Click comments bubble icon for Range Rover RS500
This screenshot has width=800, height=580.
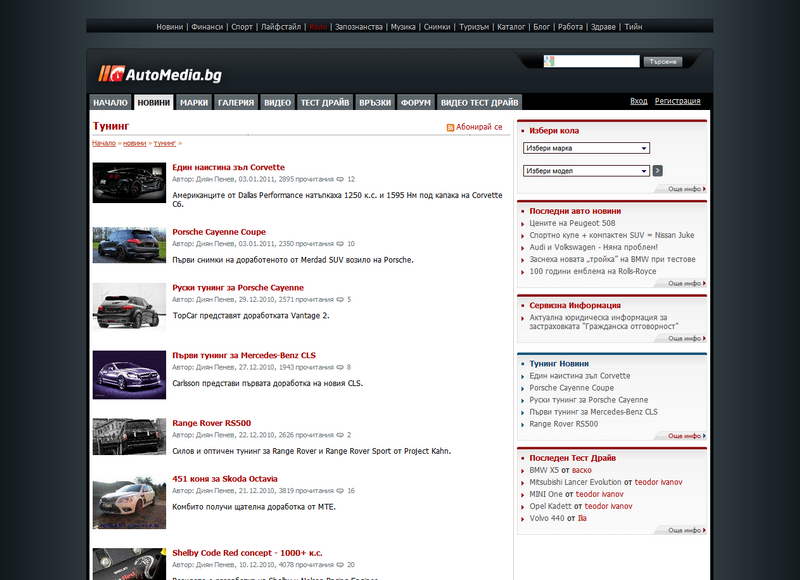(x=340, y=435)
